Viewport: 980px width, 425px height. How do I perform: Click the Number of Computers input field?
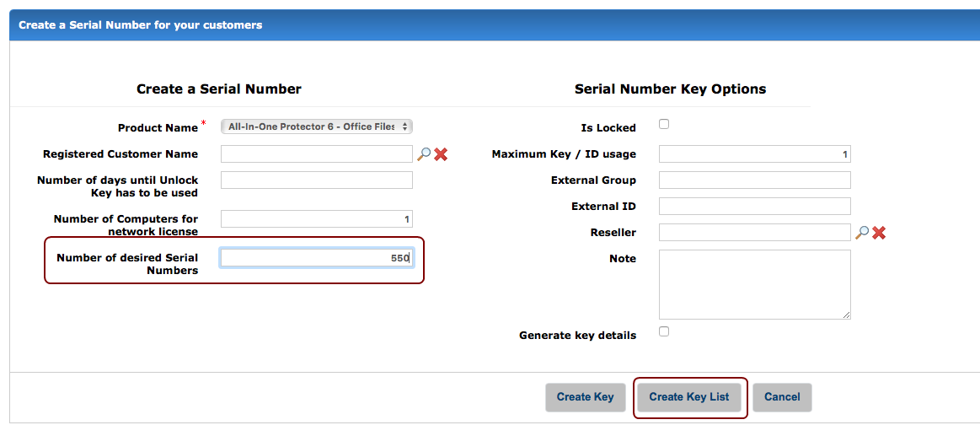316,219
